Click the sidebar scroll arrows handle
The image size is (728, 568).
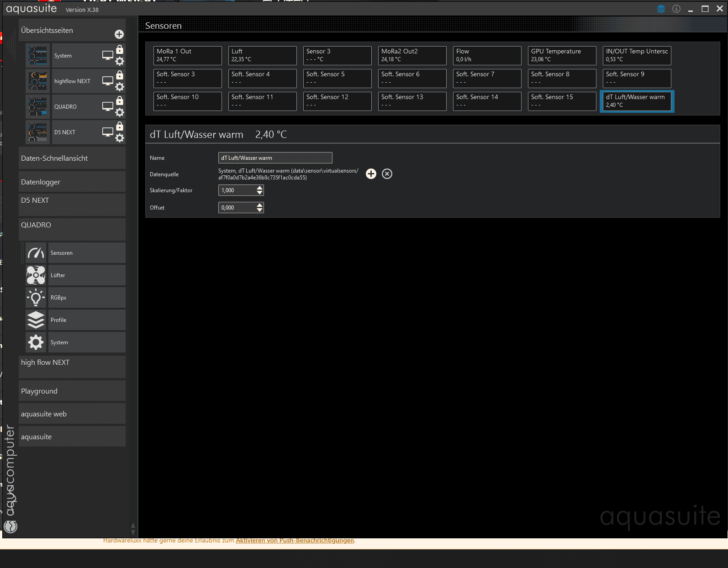point(133,529)
